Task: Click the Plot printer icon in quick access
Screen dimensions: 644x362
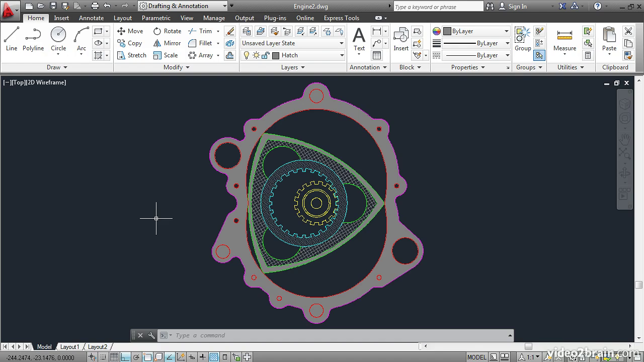Action: 95,6
